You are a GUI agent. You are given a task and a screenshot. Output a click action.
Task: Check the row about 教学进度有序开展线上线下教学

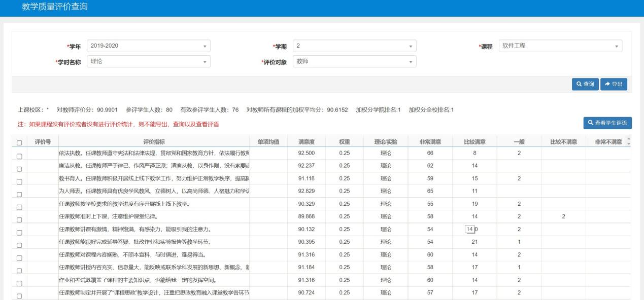pyautogui.click(x=19, y=207)
